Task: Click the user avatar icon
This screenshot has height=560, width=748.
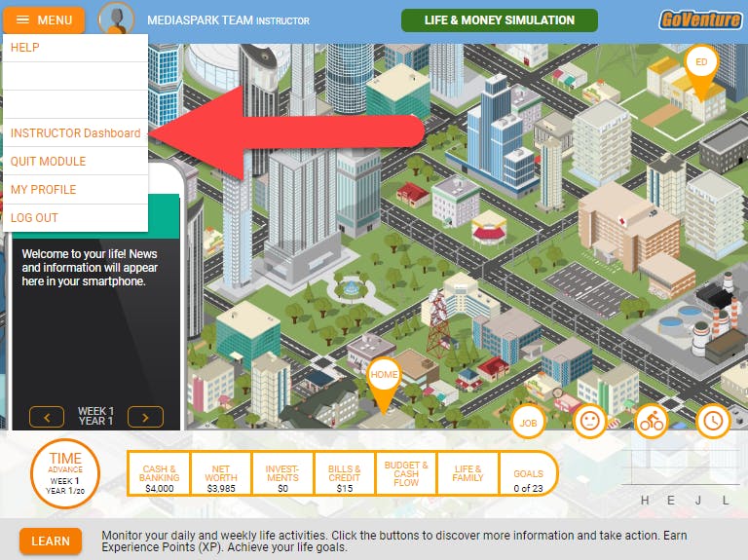Action: coord(117,19)
